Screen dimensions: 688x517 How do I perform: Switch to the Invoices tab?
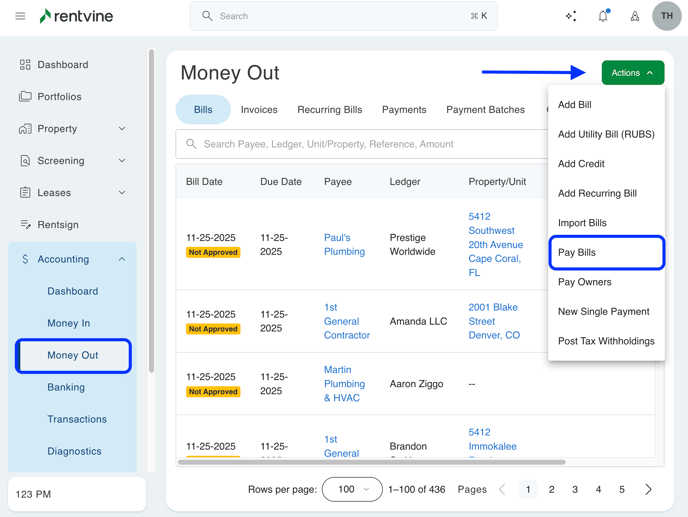pyautogui.click(x=259, y=110)
